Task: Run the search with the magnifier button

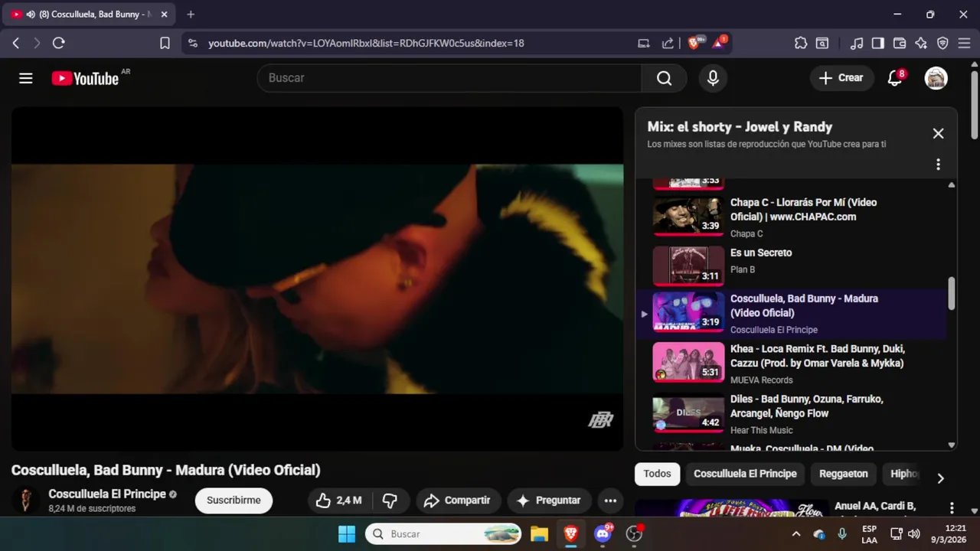Action: 664,78
